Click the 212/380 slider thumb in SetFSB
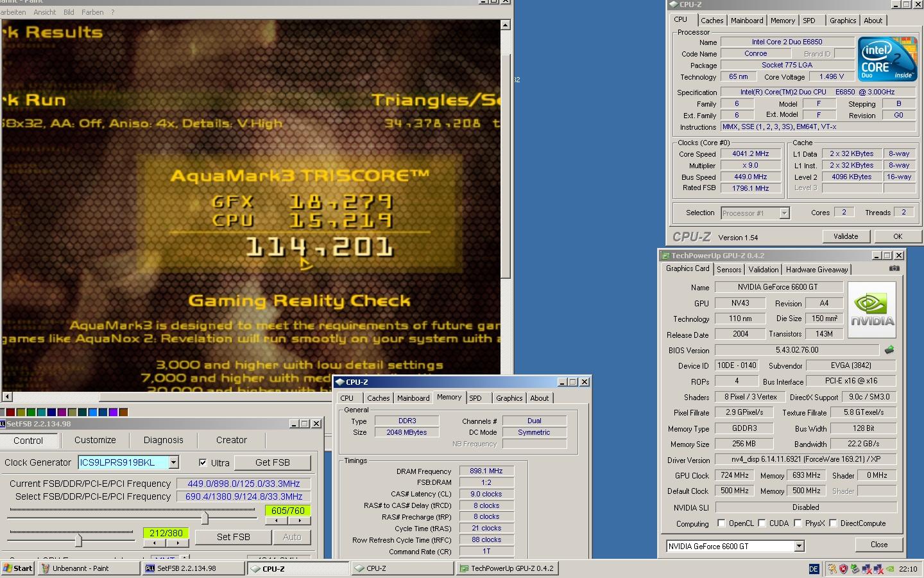 [78, 540]
